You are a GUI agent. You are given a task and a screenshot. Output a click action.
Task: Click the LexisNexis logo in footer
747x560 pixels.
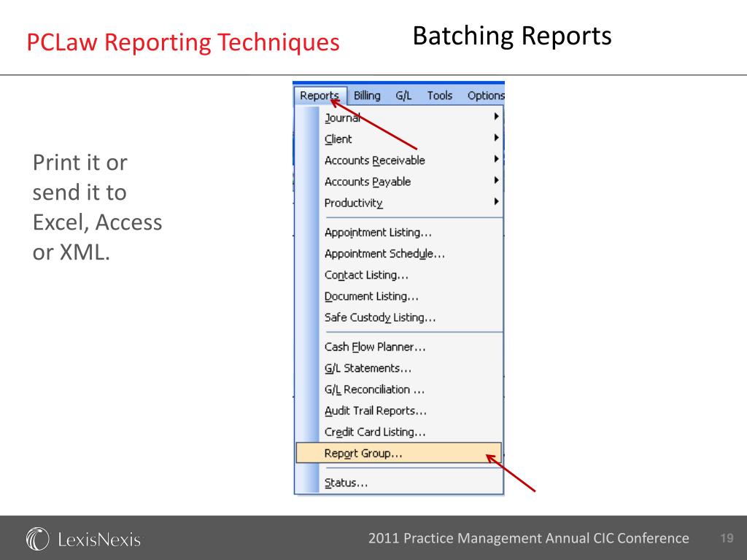click(85, 539)
